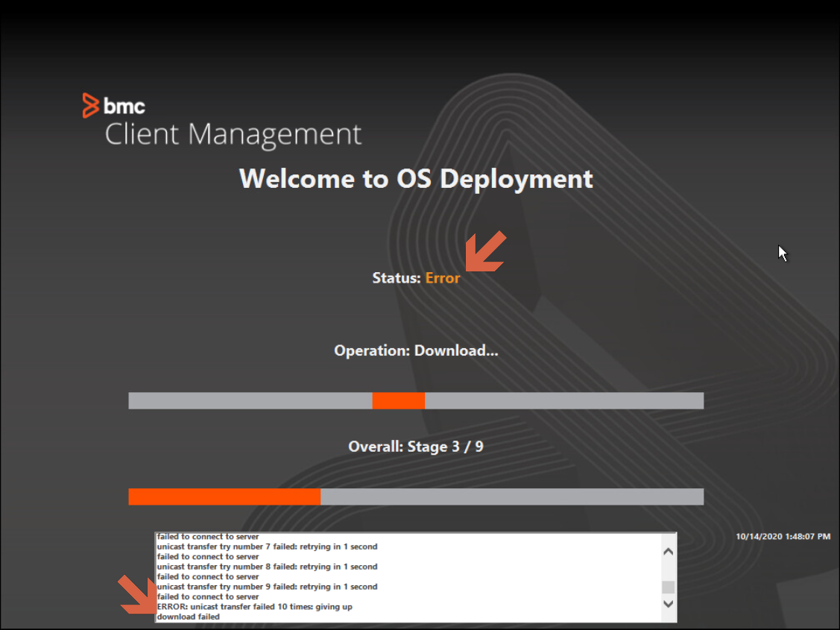Click the Overall stage progress bar
This screenshot has height=630, width=840.
(x=416, y=497)
